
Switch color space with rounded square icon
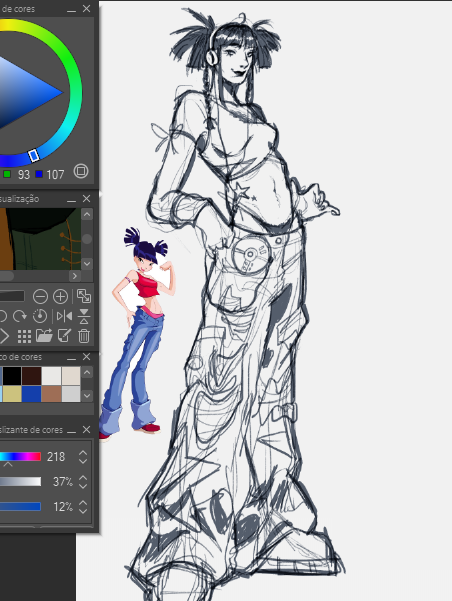pos(81,171)
